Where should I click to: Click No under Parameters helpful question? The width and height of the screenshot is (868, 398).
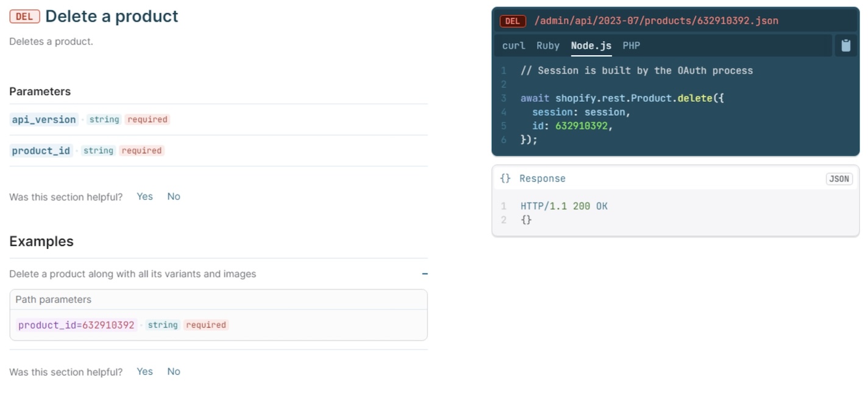pyautogui.click(x=174, y=196)
